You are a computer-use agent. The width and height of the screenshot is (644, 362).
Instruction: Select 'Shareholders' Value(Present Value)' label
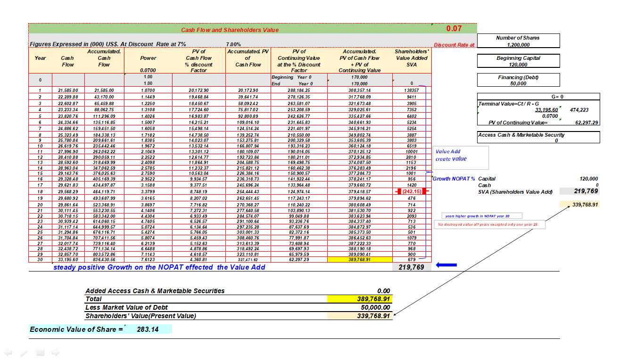140,316
